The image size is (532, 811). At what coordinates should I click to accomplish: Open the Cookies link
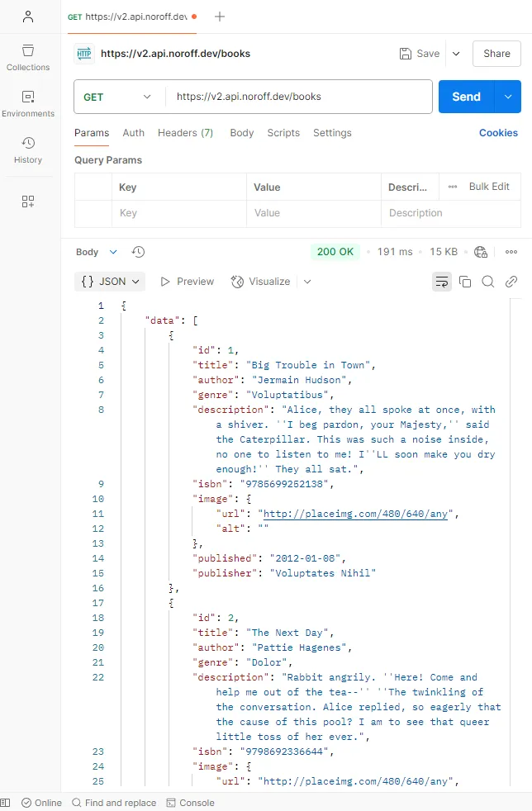pos(498,133)
